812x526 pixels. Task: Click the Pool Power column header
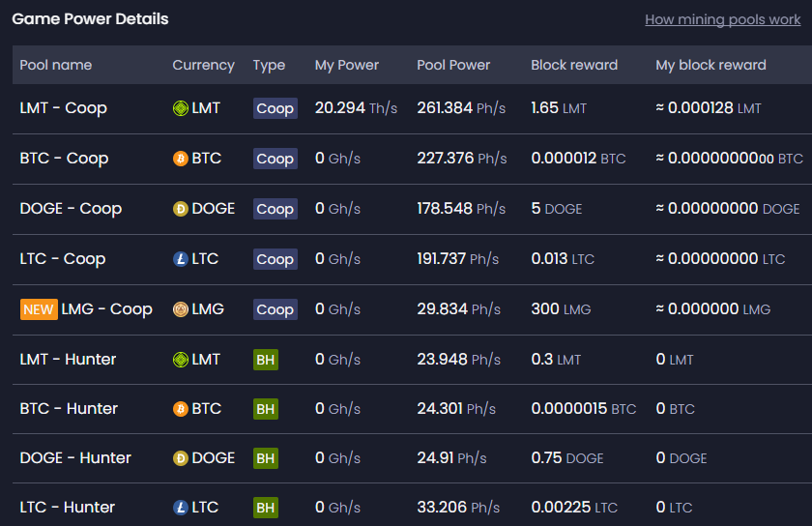[x=453, y=65]
